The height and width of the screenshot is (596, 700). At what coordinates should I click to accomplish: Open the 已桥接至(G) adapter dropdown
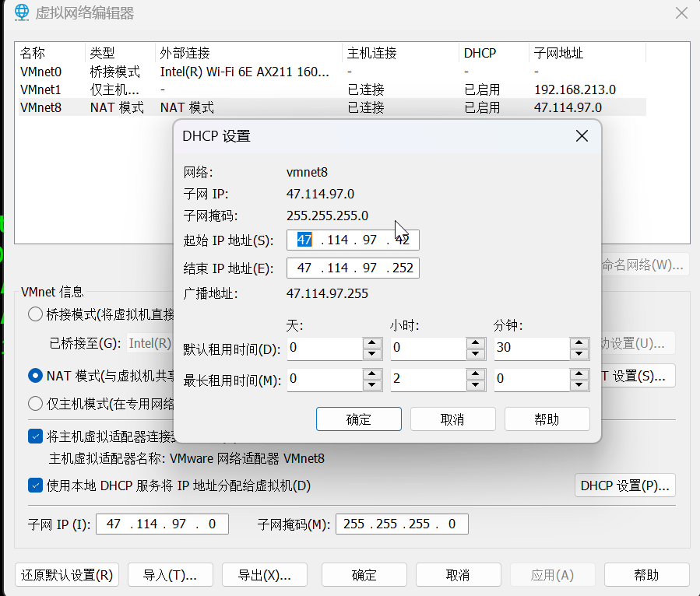149,343
